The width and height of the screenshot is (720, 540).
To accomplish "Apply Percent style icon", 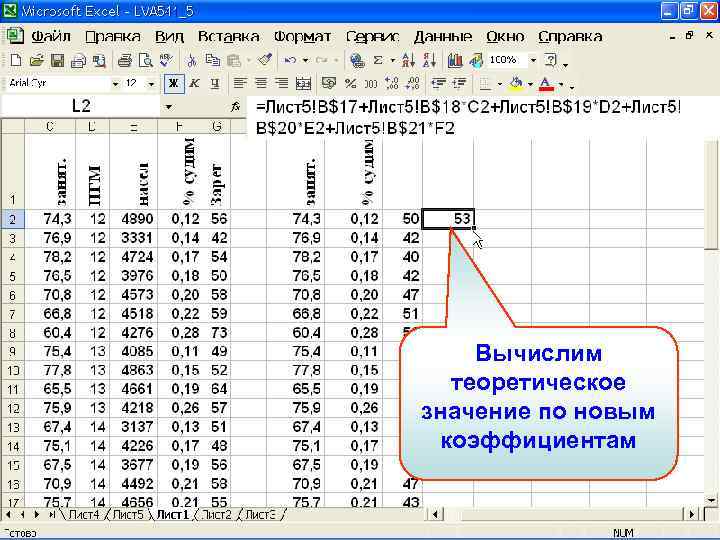I will tap(350, 83).
